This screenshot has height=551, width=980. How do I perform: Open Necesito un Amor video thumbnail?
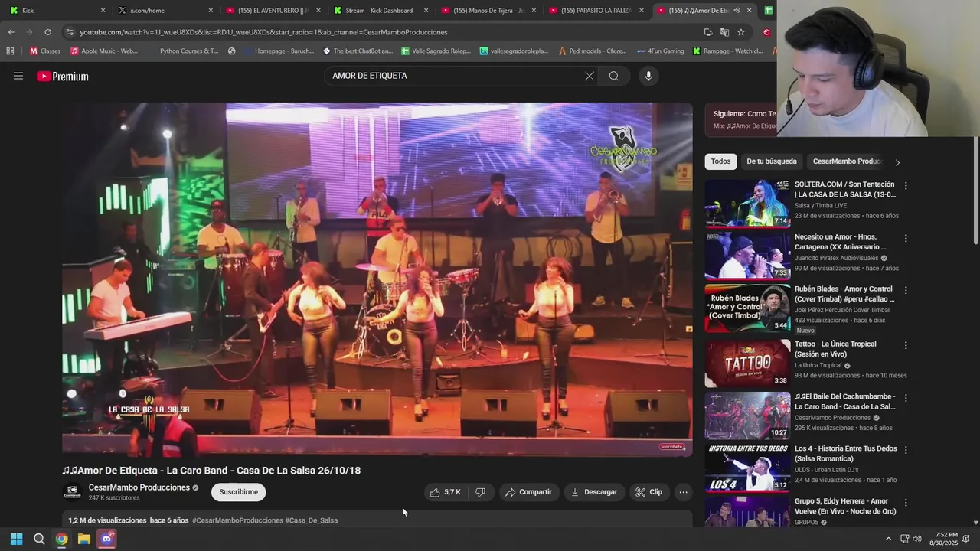747,256
